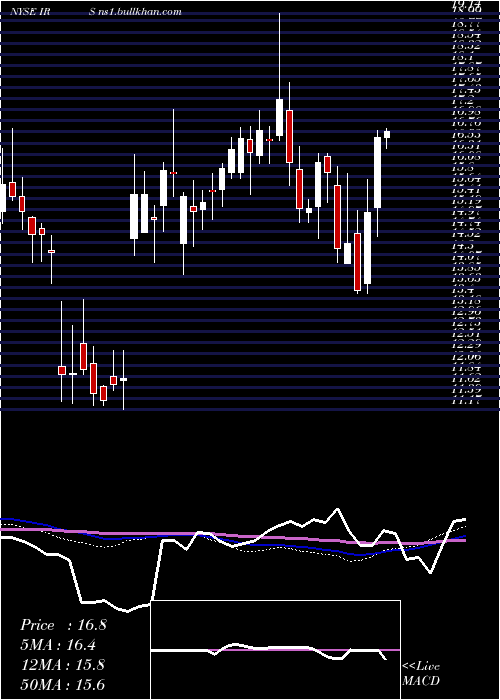
Task: Click the 19.14 top axis value
Action: pos(467,3)
